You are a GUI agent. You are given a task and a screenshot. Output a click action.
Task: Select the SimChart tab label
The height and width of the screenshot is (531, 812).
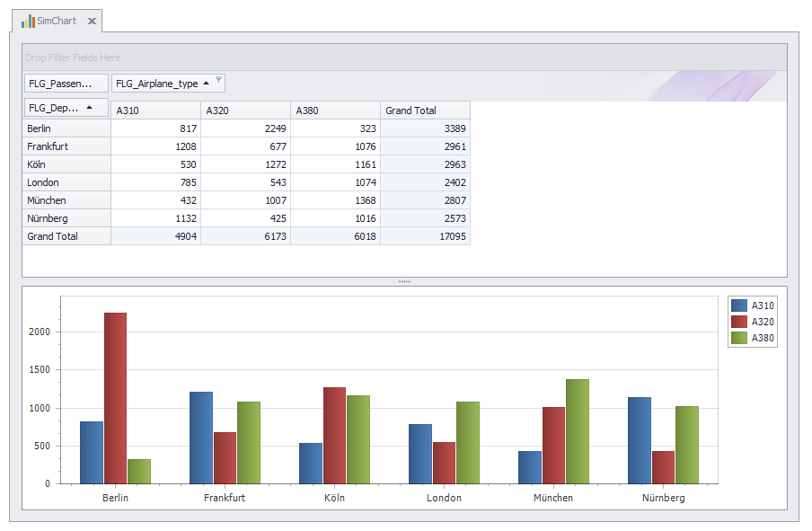pyautogui.click(x=57, y=21)
